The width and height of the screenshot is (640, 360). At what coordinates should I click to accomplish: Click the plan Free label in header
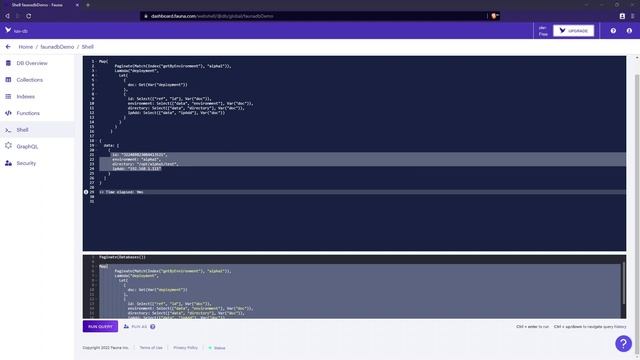pyautogui.click(x=543, y=31)
